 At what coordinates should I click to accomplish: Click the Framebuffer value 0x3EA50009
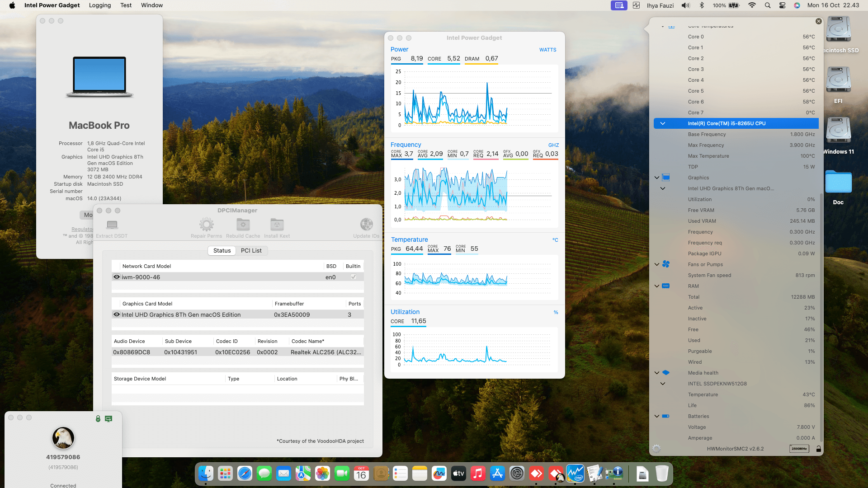292,314
